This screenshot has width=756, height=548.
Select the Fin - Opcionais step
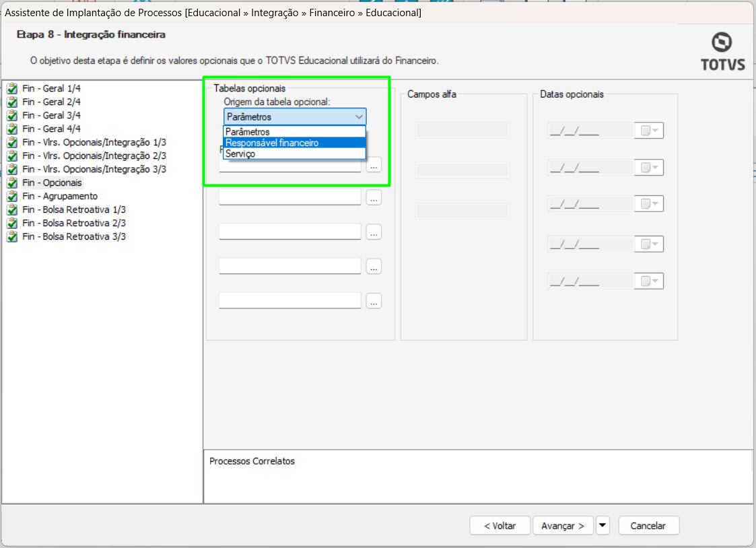click(52, 182)
